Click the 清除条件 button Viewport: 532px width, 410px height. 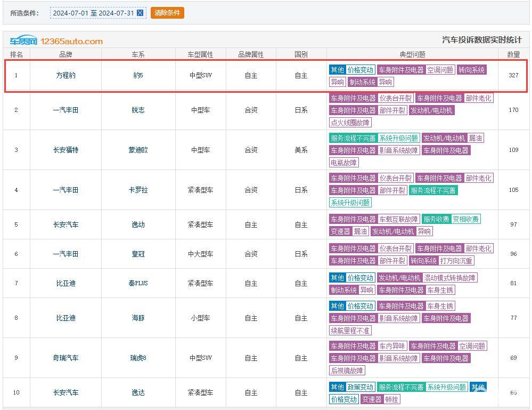(x=167, y=13)
